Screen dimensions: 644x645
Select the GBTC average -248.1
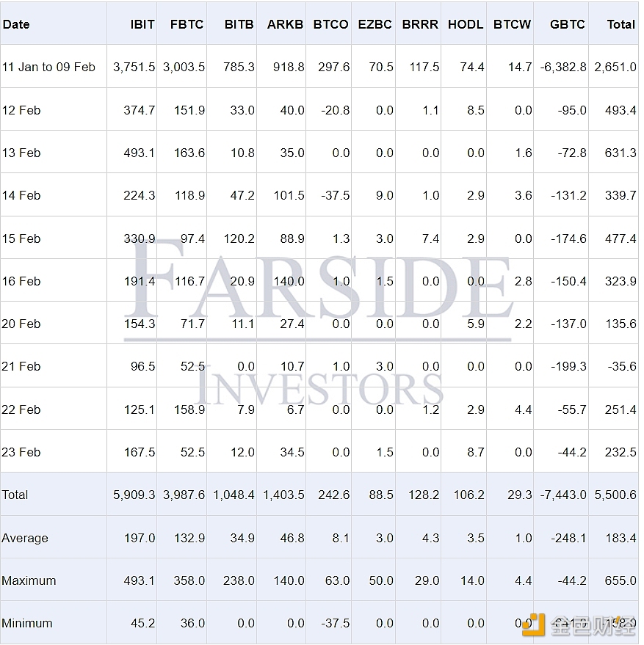(568, 538)
